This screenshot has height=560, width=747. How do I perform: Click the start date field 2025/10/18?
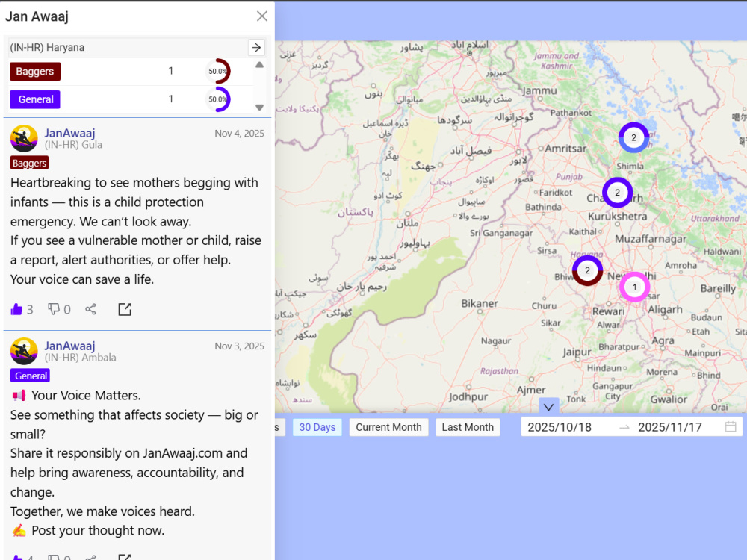pos(560,427)
